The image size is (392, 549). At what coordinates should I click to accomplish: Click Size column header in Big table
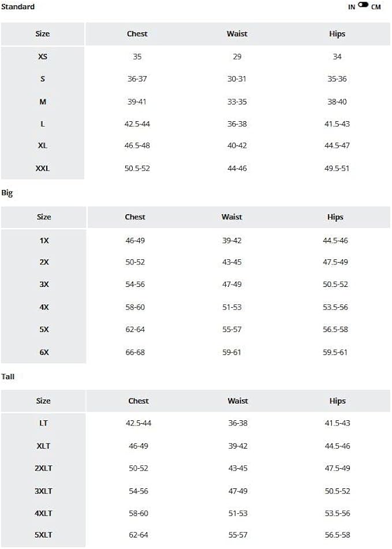pos(44,217)
